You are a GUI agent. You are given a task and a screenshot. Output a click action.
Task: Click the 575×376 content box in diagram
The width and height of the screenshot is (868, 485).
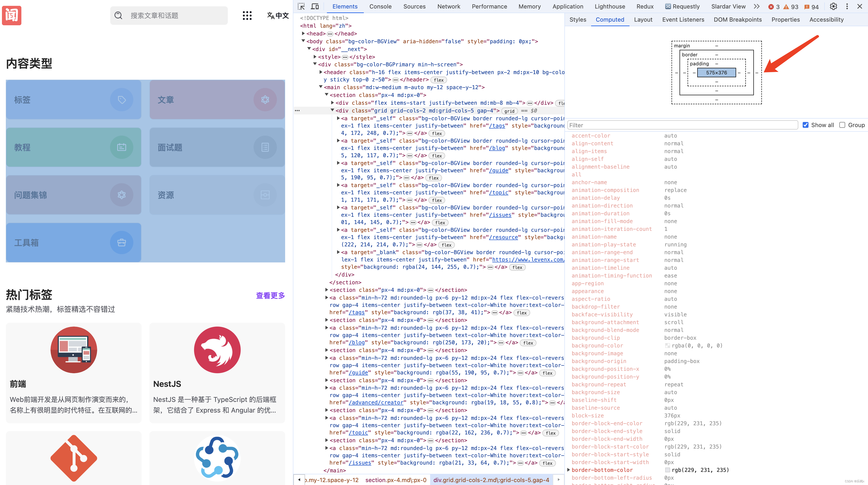(716, 72)
